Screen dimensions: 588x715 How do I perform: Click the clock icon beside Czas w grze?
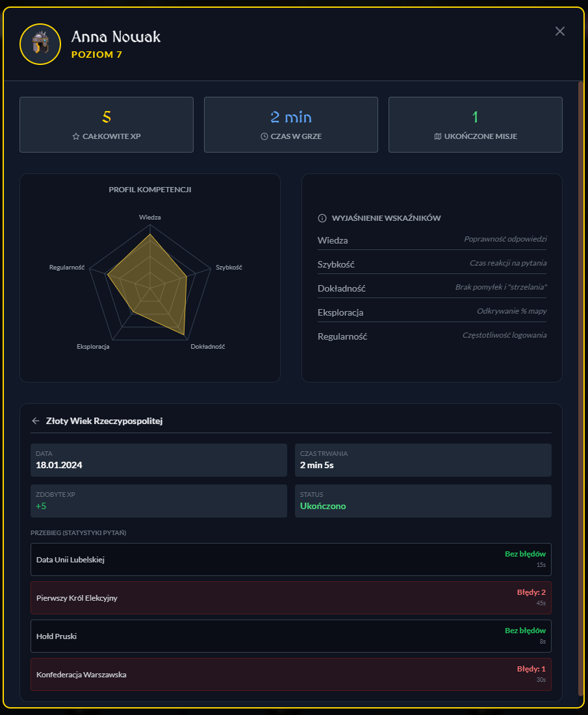(x=264, y=137)
